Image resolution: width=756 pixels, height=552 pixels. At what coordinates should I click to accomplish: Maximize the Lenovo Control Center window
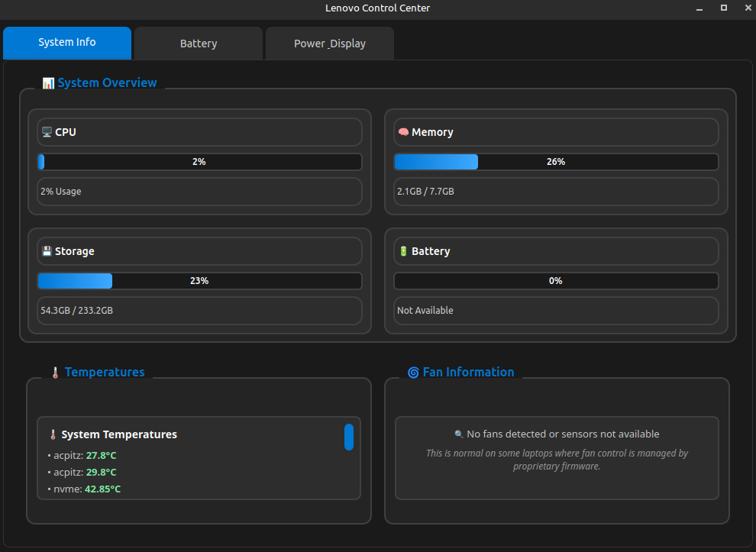click(x=724, y=8)
